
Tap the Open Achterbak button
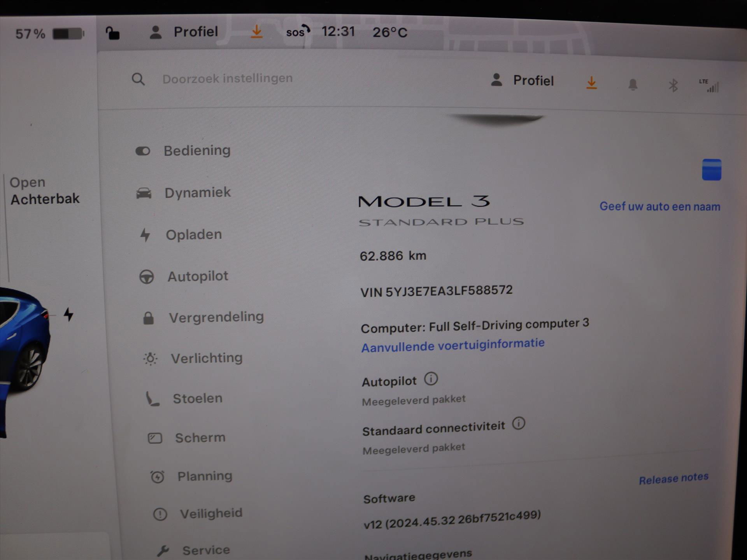(45, 191)
